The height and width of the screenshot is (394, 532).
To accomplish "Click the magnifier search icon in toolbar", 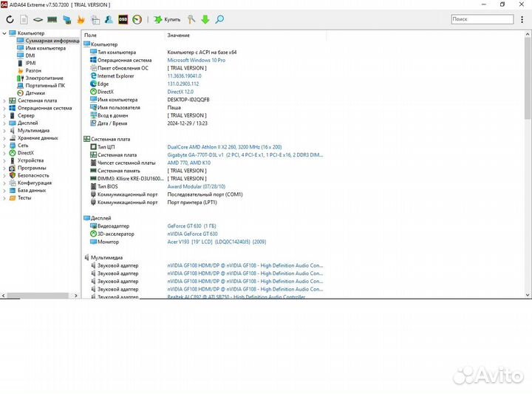I will pos(219,19).
